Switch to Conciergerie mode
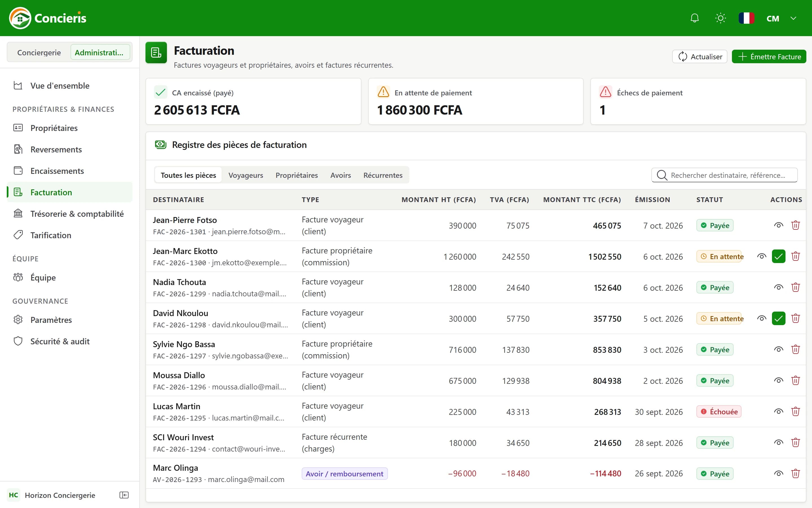This screenshot has width=812, height=508. [39, 52]
